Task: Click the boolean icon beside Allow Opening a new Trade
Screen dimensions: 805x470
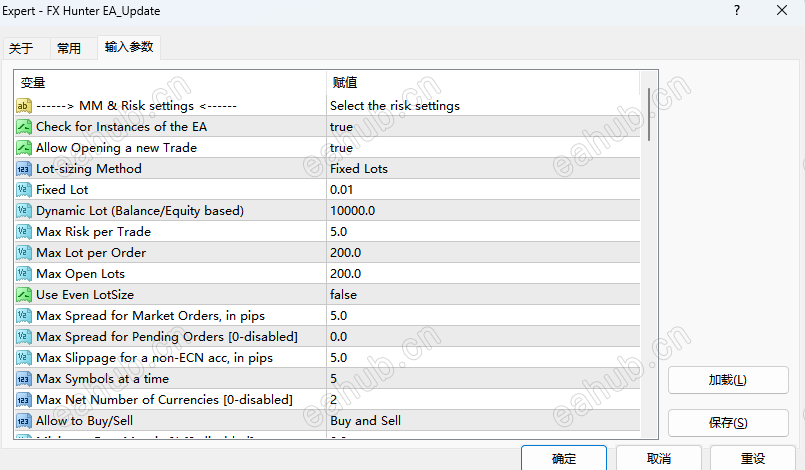Action: click(24, 148)
